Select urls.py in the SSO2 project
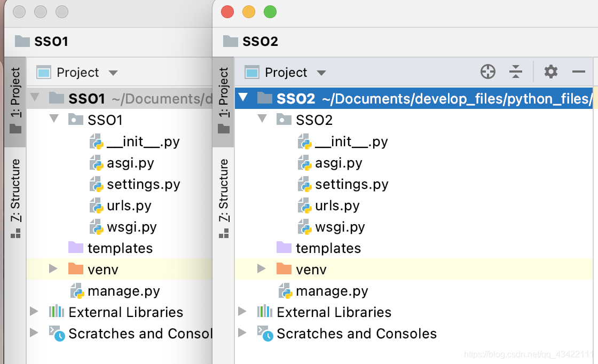The width and height of the screenshot is (598, 364). coord(337,206)
